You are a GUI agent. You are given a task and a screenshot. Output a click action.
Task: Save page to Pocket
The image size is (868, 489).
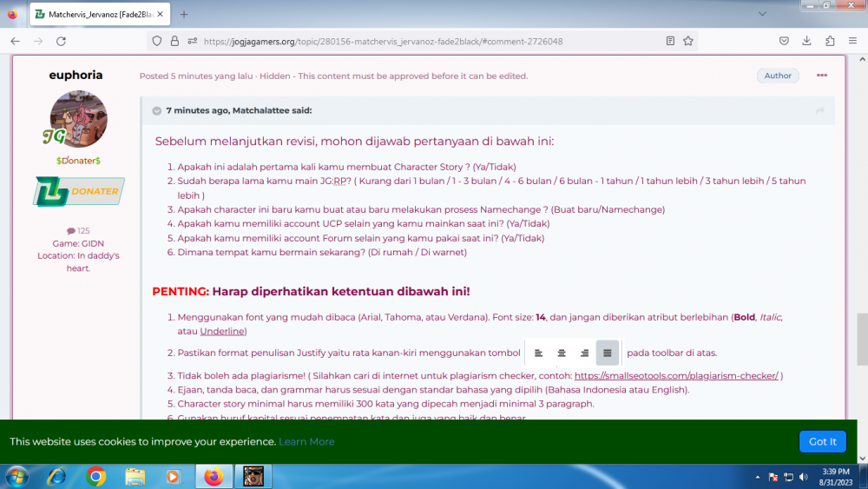(784, 41)
